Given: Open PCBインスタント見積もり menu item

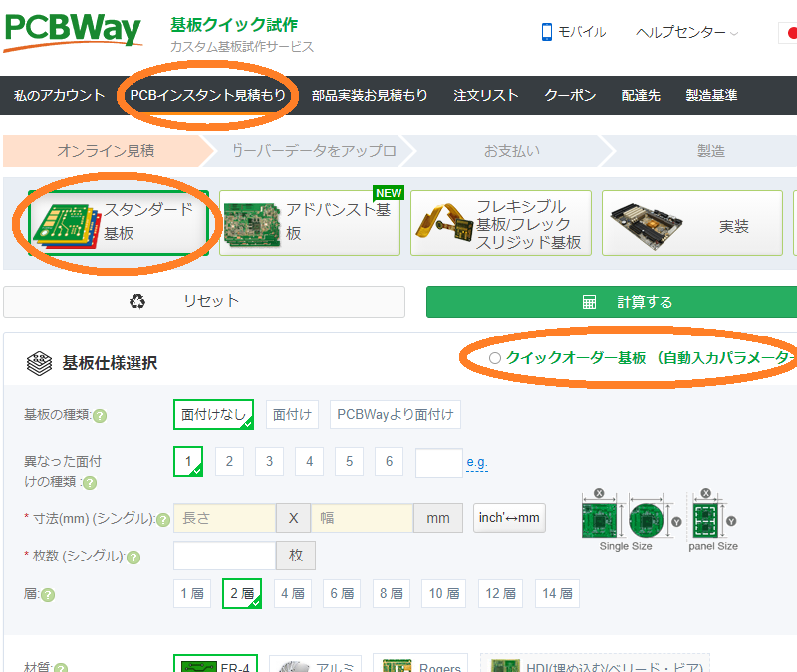Looking at the screenshot, I should click(x=208, y=95).
